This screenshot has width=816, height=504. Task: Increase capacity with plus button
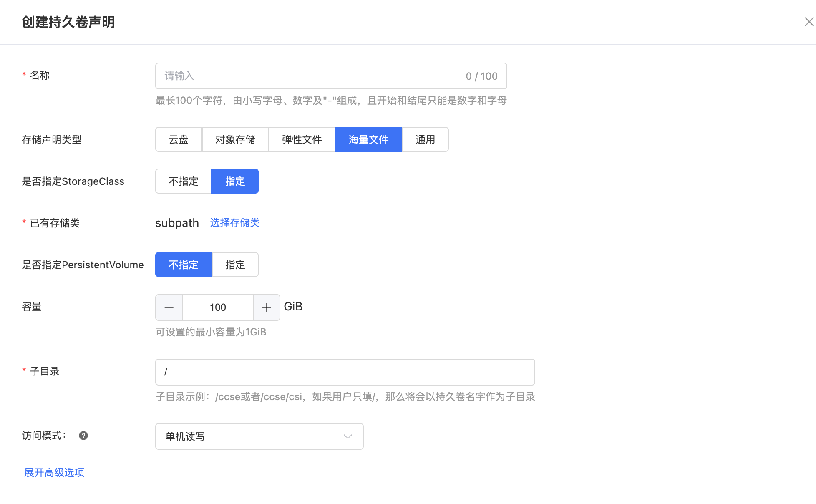click(x=266, y=307)
